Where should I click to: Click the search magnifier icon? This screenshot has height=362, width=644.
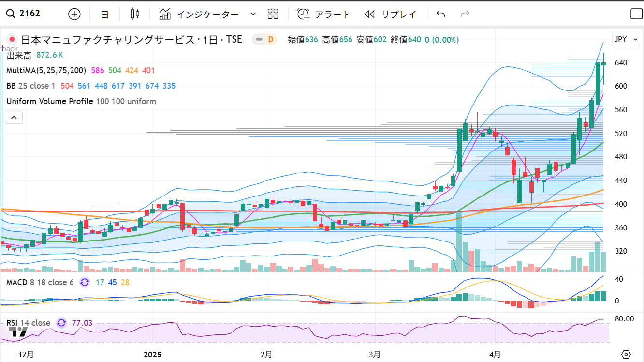coord(10,14)
